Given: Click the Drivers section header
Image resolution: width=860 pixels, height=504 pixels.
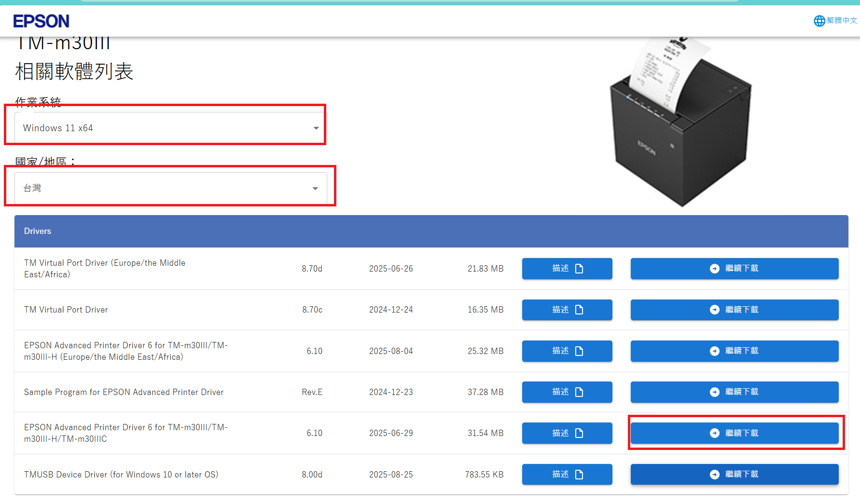Looking at the screenshot, I should pyautogui.click(x=431, y=231).
